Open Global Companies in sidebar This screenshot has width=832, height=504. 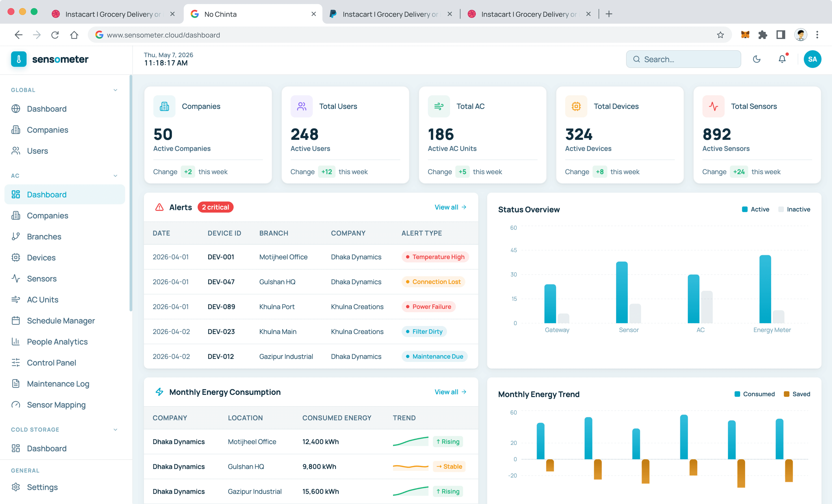point(65,130)
